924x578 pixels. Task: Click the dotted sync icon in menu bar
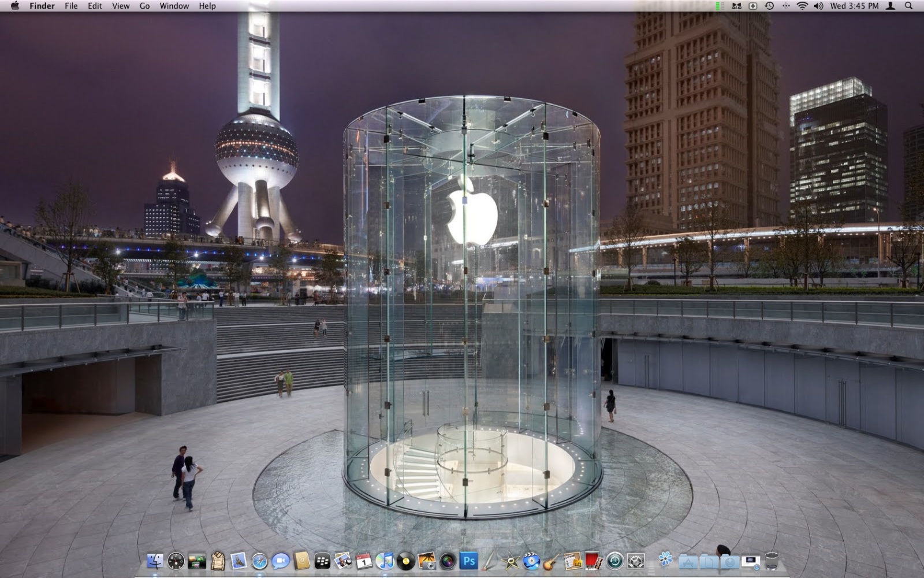[x=786, y=6]
